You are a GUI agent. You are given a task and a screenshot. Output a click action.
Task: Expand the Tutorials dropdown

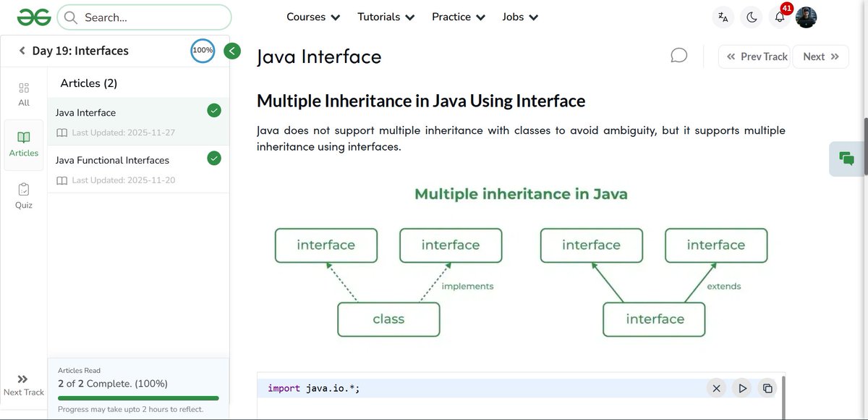(x=386, y=16)
